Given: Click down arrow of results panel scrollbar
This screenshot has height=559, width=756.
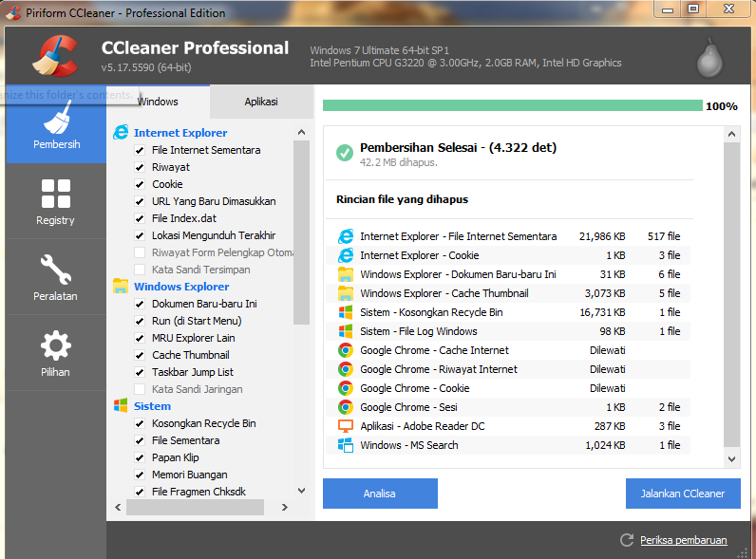Looking at the screenshot, I should point(732,459).
